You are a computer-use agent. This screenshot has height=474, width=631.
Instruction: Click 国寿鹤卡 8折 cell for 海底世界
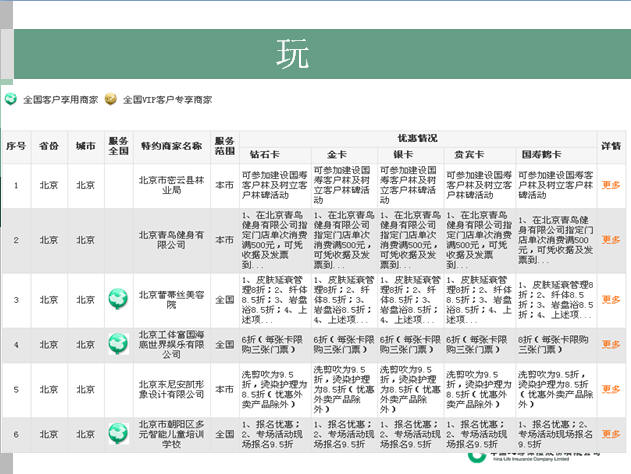tap(556, 344)
